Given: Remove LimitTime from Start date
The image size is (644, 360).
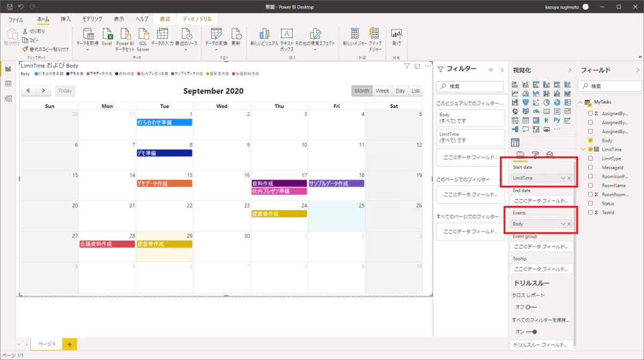Looking at the screenshot, I should point(569,178).
